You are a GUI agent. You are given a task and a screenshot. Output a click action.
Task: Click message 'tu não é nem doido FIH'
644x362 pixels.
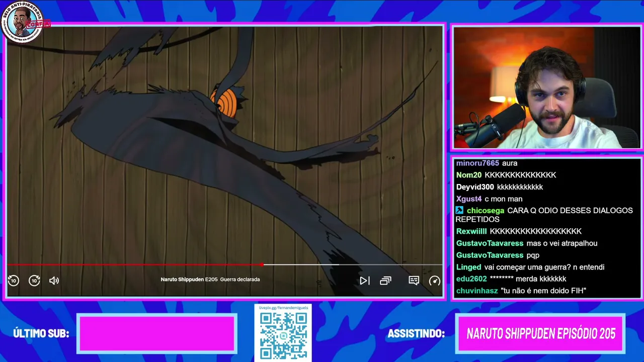pyautogui.click(x=543, y=291)
